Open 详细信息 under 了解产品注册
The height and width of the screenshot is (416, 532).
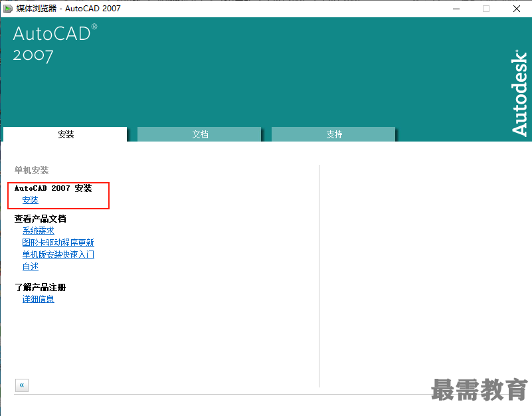[38, 299]
